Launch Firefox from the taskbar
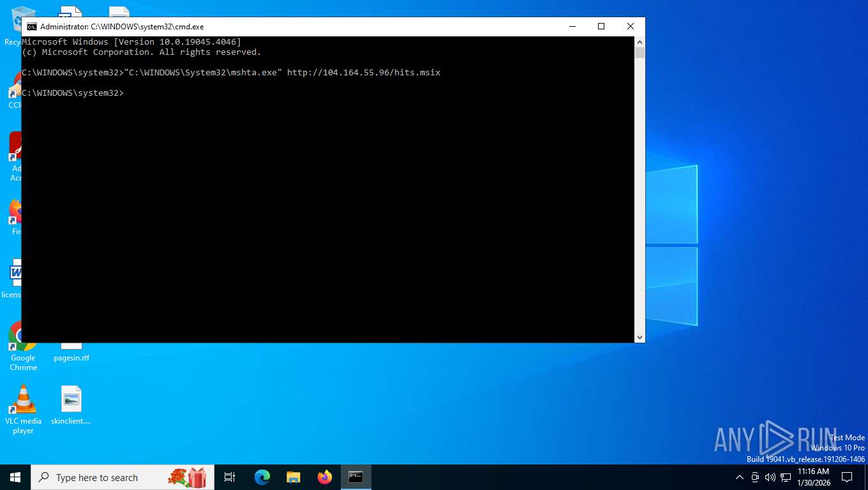The width and height of the screenshot is (868, 490). [324, 477]
